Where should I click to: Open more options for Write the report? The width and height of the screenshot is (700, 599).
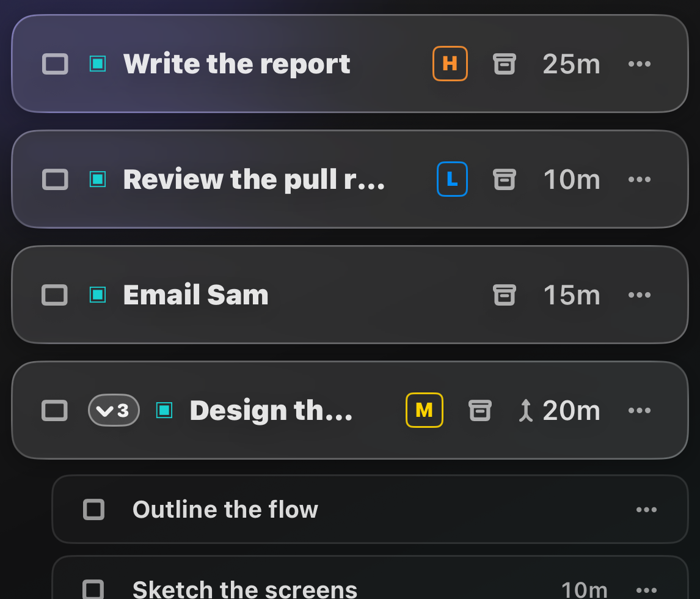pos(640,64)
